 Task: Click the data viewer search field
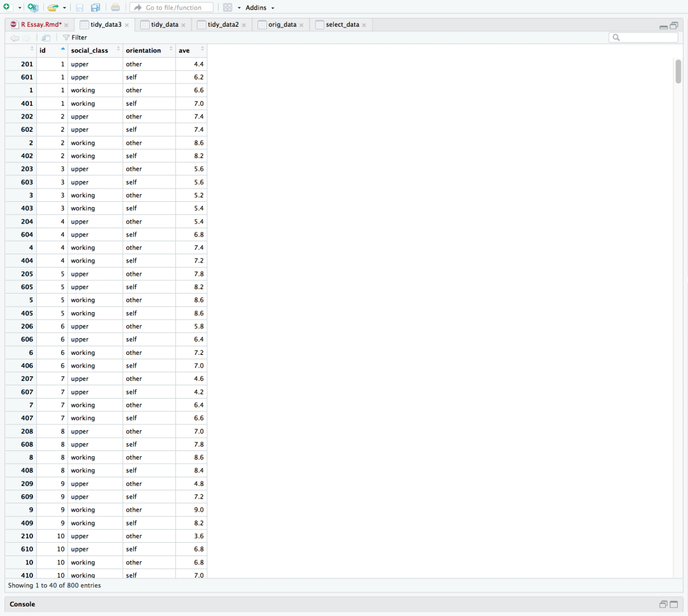click(643, 38)
